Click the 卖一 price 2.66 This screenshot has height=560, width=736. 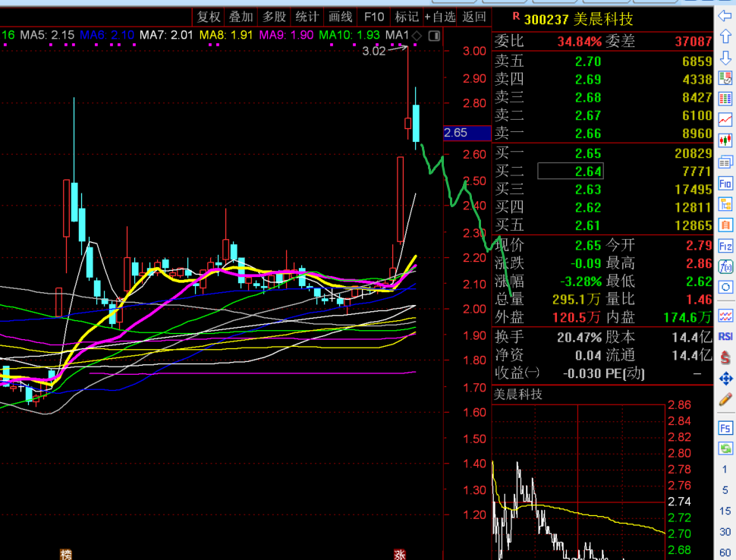[588, 134]
